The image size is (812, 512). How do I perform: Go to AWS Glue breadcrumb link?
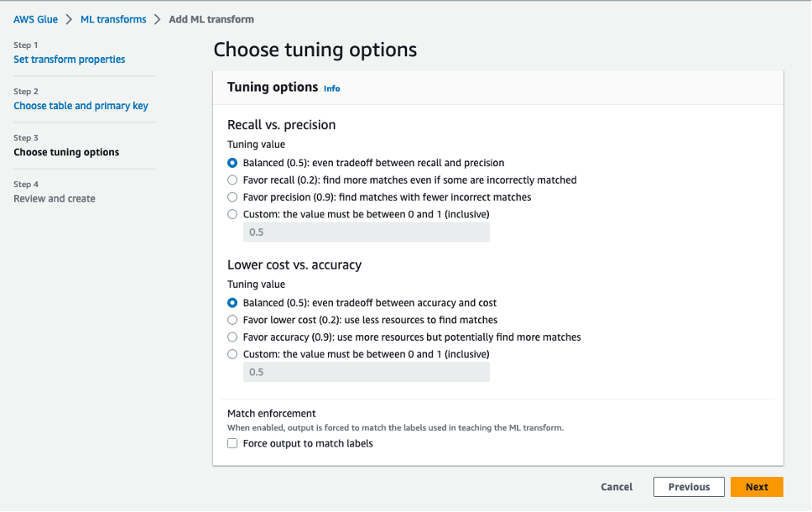[35, 19]
